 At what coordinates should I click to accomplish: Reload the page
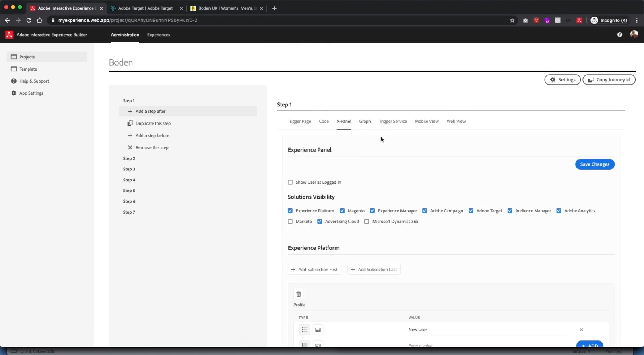click(x=29, y=20)
